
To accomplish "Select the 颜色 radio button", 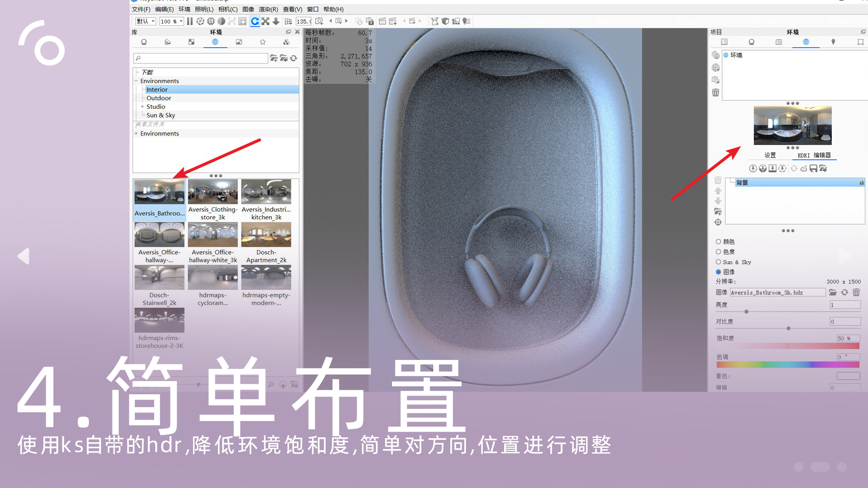I will [718, 242].
